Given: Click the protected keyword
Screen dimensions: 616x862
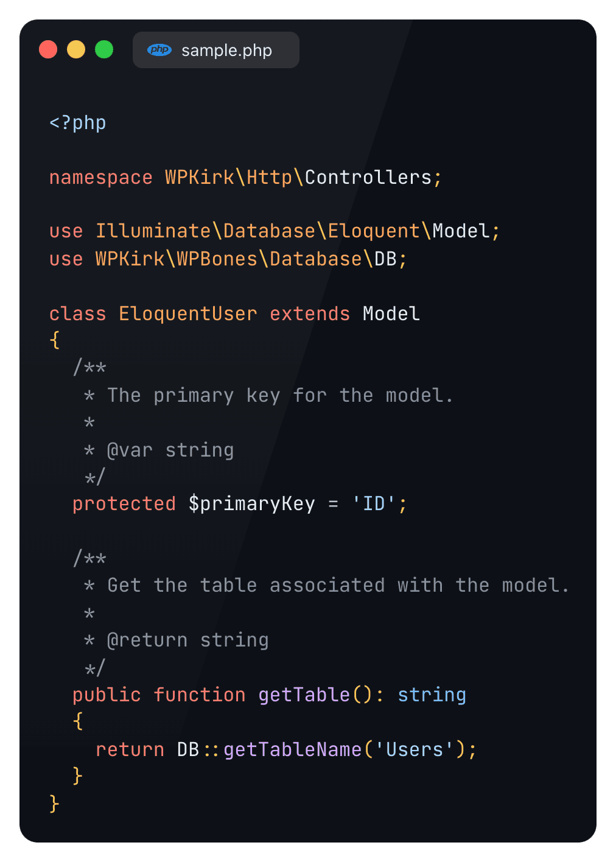Looking at the screenshot, I should [x=124, y=503].
